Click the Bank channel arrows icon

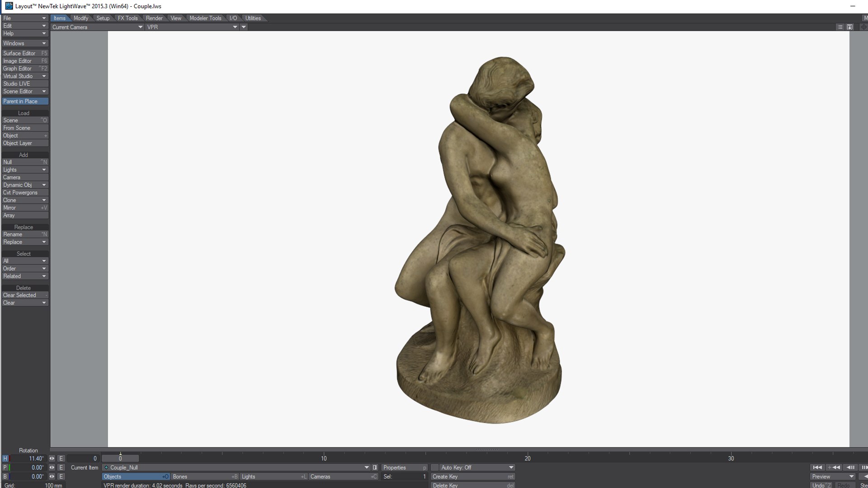point(52,476)
